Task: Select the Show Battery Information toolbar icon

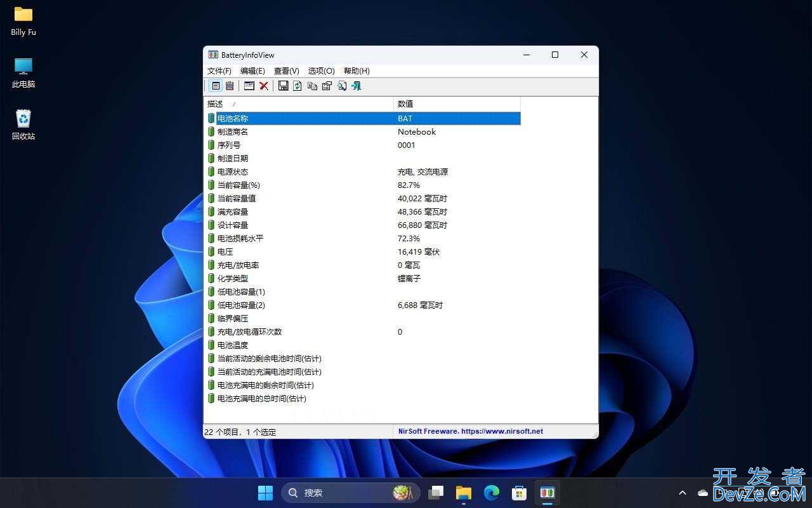Action: click(x=216, y=86)
